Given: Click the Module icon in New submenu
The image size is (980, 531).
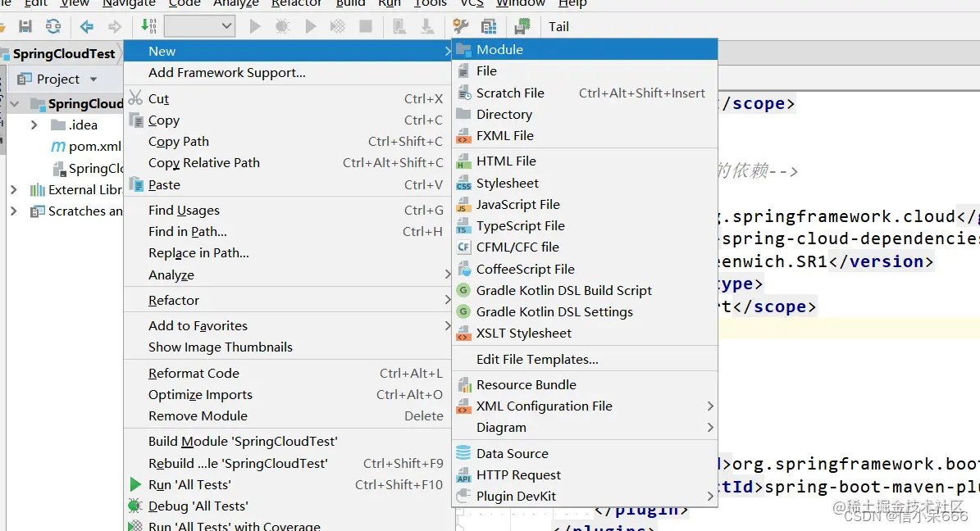Looking at the screenshot, I should (x=463, y=49).
